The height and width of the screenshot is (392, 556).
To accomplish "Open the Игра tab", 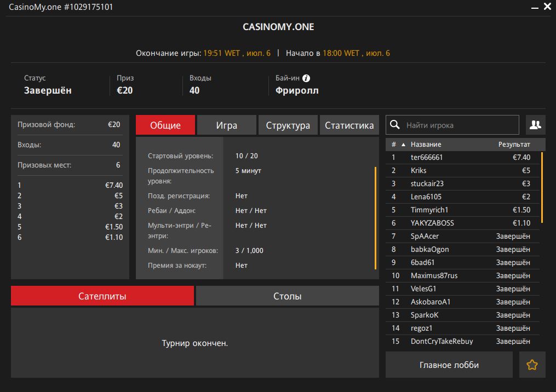I will coord(226,125).
